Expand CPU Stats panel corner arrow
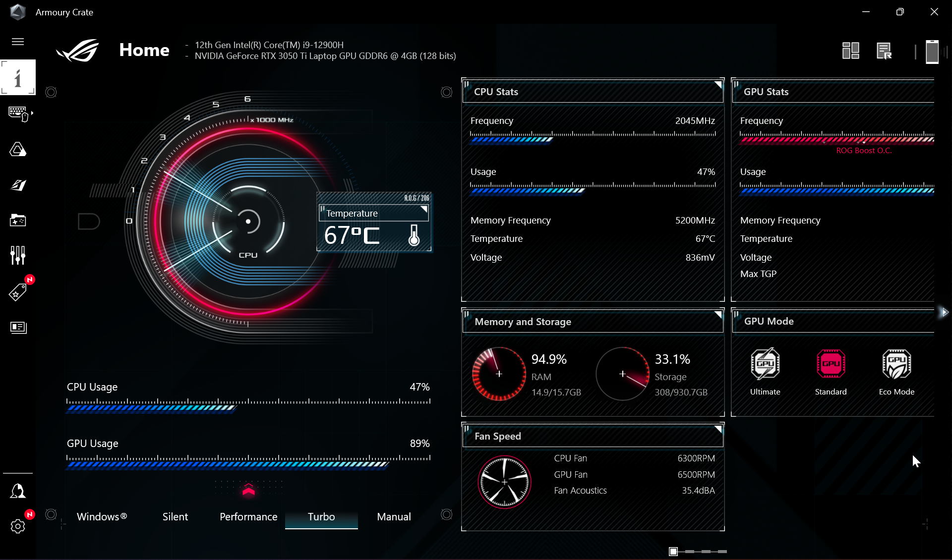This screenshot has width=952, height=560. pos(718,84)
